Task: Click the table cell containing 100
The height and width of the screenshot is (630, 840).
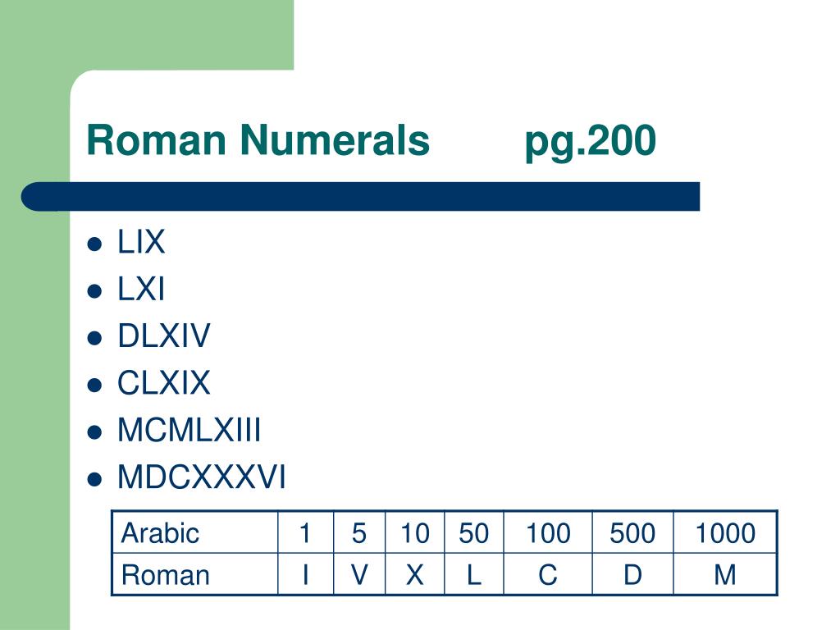Action: click(548, 532)
